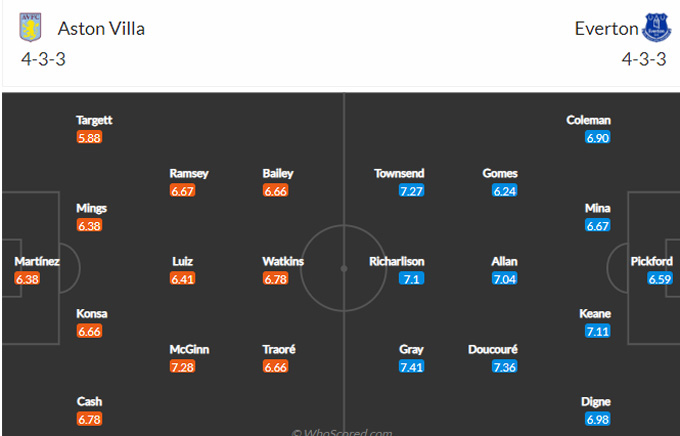Select Pickford's 6.59 rating badge

point(660,279)
